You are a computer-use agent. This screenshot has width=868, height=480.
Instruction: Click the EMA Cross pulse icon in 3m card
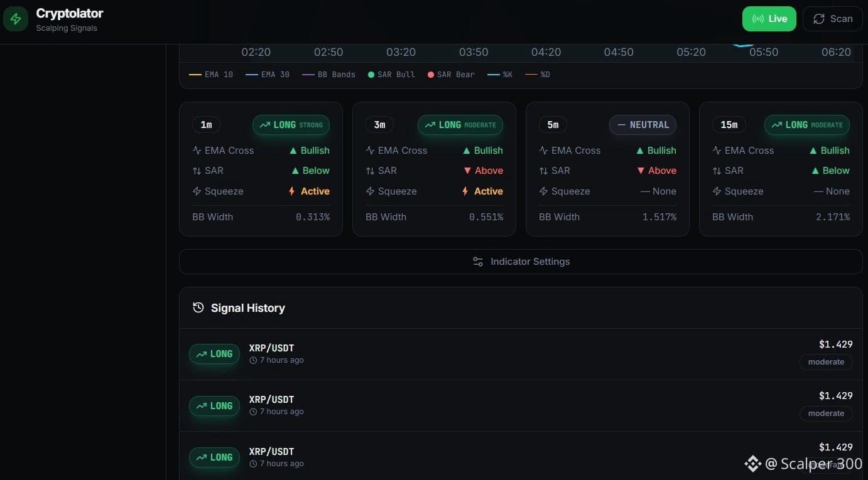tap(370, 151)
